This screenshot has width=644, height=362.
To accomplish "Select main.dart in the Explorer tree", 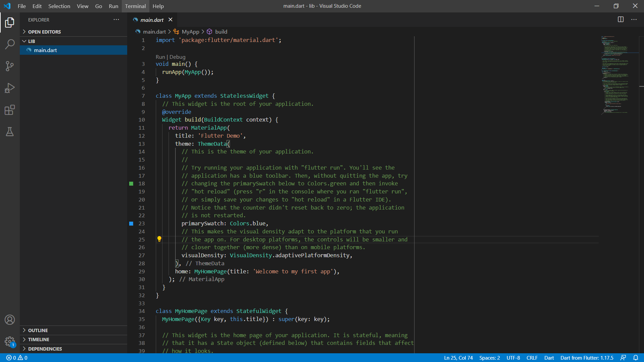I will [73, 50].
